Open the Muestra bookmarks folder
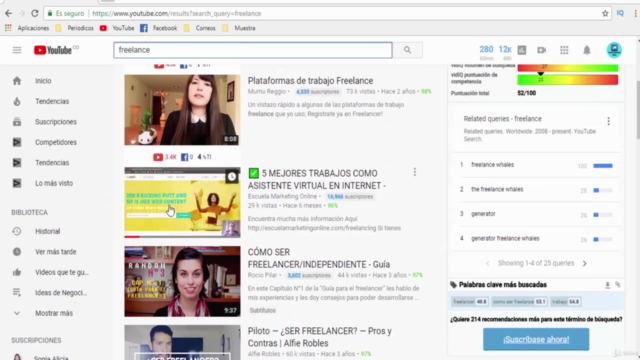This screenshot has width=640, height=360. click(239, 28)
